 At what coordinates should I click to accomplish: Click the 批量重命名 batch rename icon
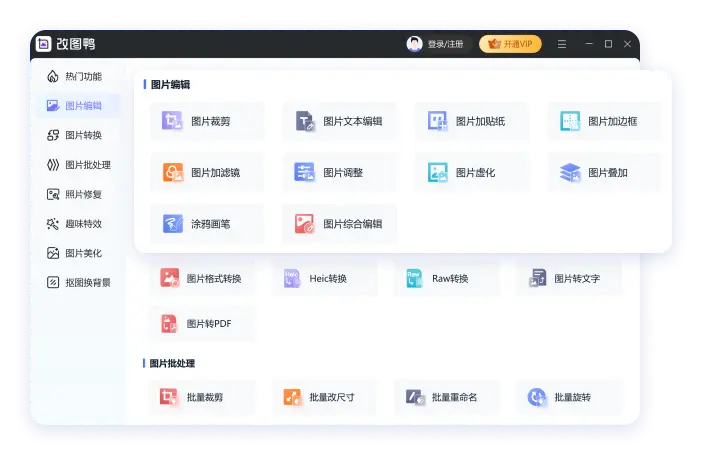pyautogui.click(x=415, y=397)
